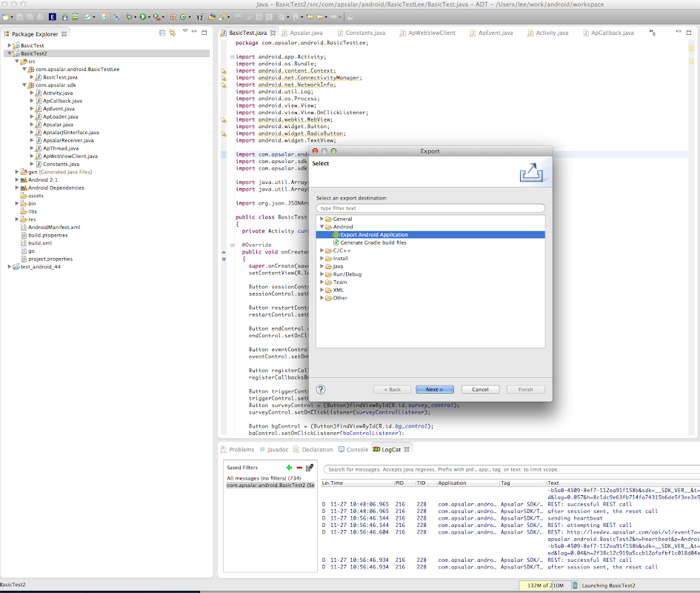The width and height of the screenshot is (700, 593).
Task: Expand the General export category
Action: 321,219
